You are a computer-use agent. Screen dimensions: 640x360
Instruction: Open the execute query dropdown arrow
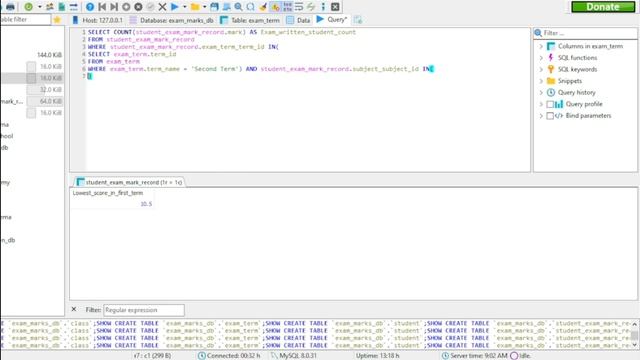point(184,7)
